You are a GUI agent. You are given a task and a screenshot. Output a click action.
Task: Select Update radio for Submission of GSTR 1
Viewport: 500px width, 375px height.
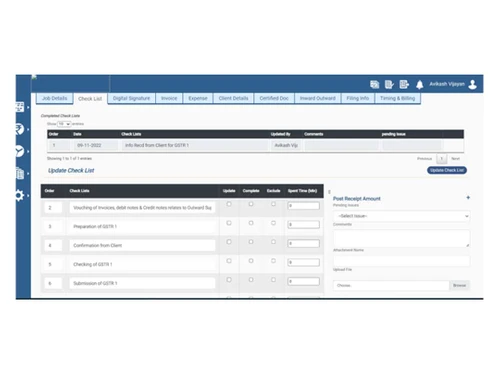[x=229, y=280]
